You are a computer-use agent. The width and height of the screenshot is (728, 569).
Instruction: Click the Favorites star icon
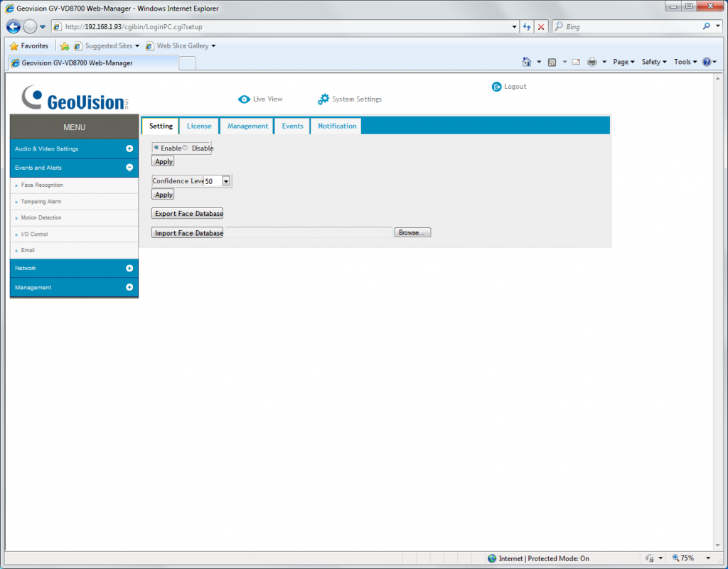(14, 46)
